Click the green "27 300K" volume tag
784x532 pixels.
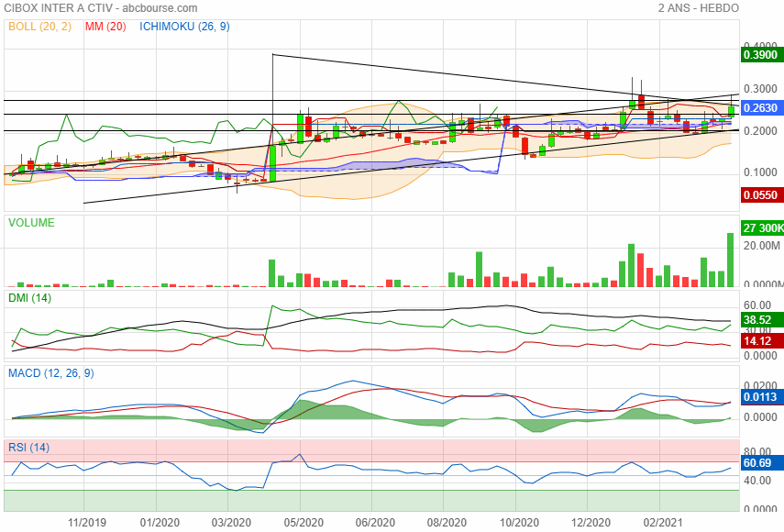[763, 228]
